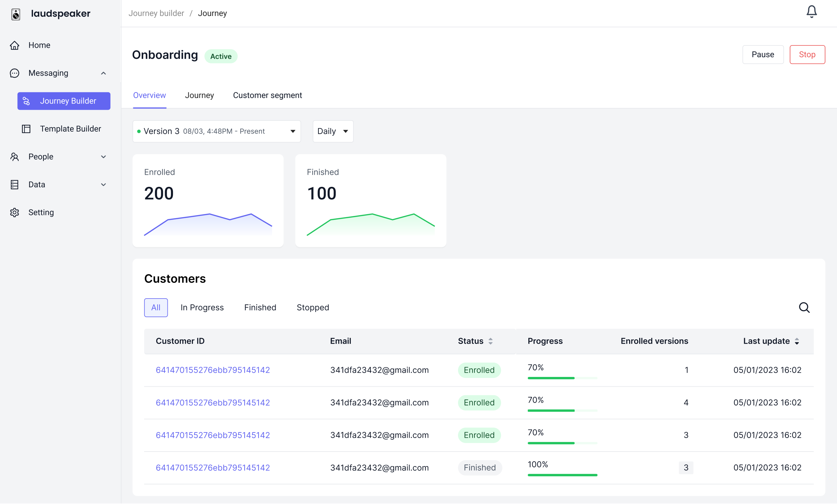
Task: Filter customers by In Progress
Action: tap(202, 307)
